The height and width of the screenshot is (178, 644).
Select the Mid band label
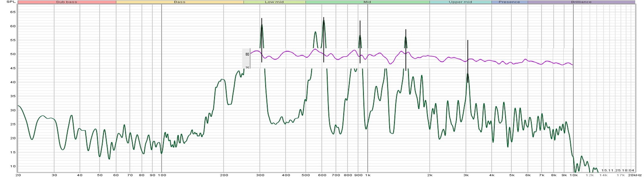click(367, 2)
